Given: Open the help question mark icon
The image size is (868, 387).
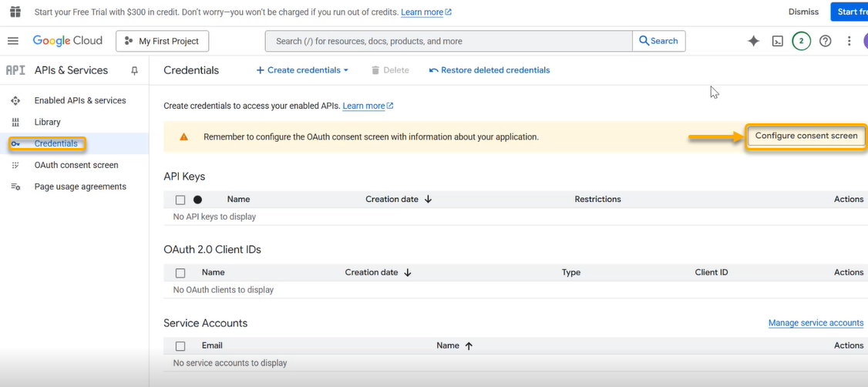Looking at the screenshot, I should pyautogui.click(x=825, y=41).
